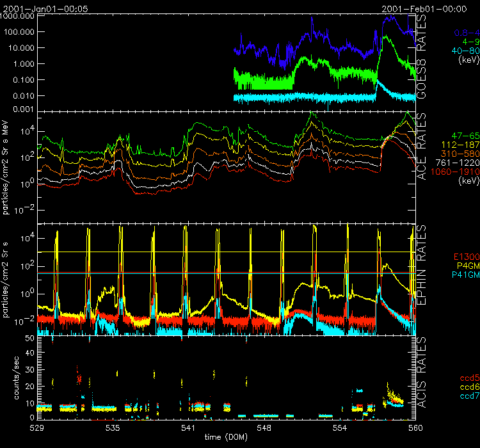Choose the cyan P41GM legend entry
Viewport: 480px width, 448px height.
click(463, 274)
